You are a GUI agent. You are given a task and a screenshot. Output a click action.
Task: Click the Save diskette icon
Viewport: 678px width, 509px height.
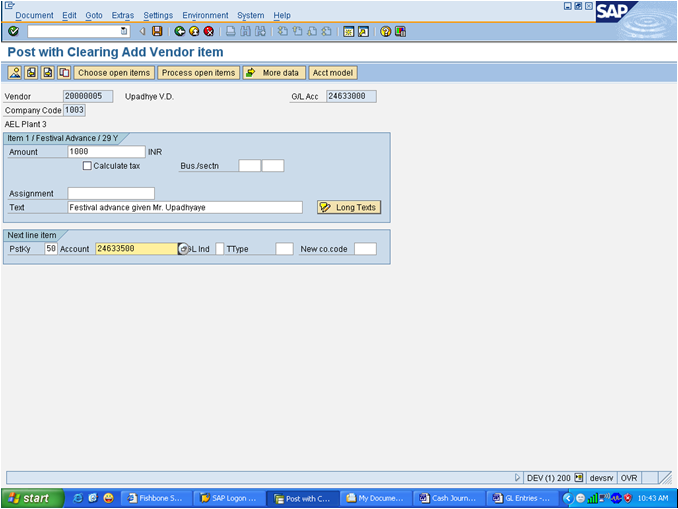pos(157,31)
